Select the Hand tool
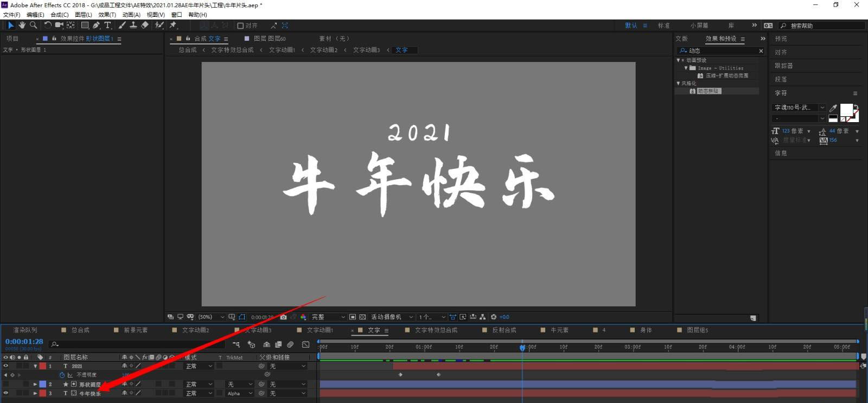 [22, 25]
